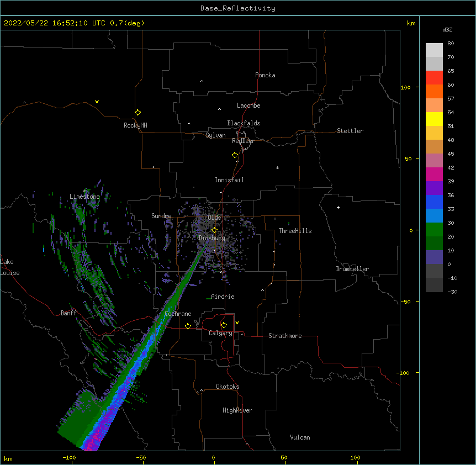
Task: Click the yellow diamond marker south of RedDeer
Action: point(235,155)
